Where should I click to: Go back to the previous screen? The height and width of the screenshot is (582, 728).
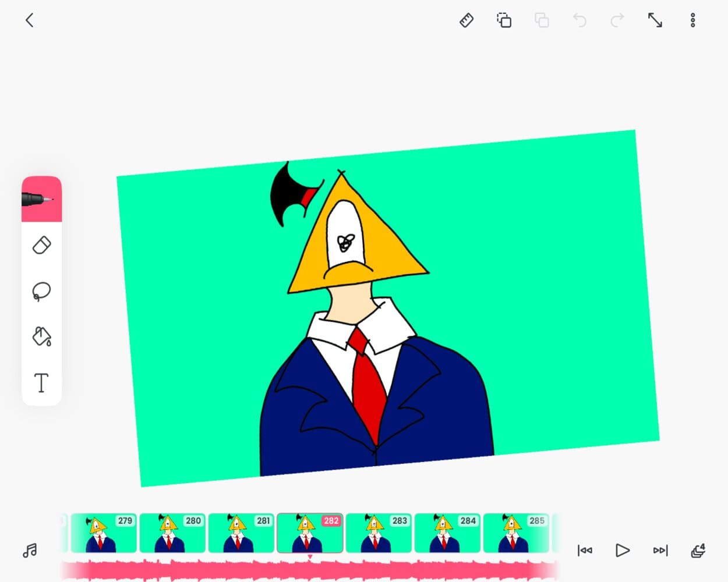click(x=30, y=20)
